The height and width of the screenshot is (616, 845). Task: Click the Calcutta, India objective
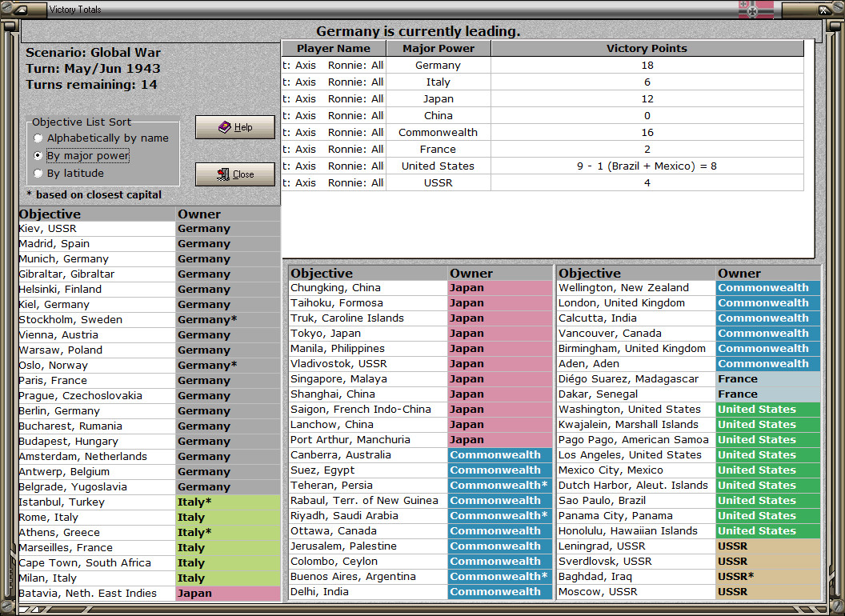(636, 318)
